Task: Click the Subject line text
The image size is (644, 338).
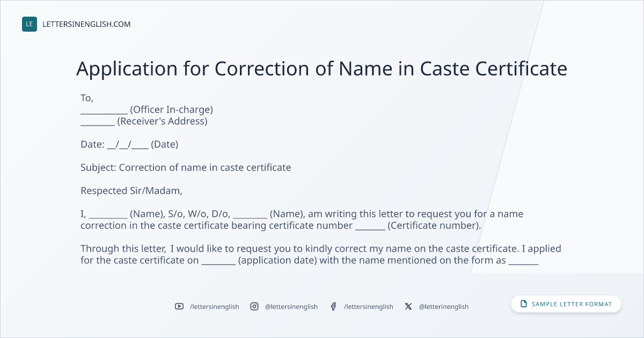Action: pyautogui.click(x=186, y=167)
